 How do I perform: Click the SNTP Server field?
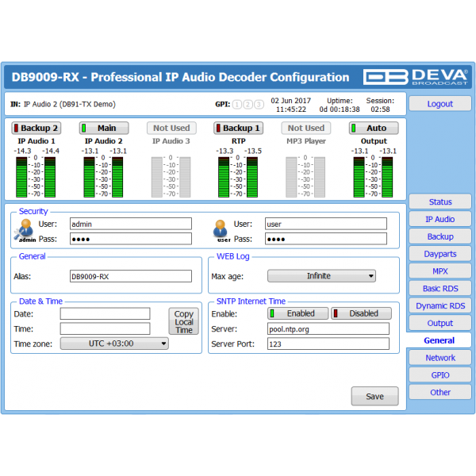328,328
